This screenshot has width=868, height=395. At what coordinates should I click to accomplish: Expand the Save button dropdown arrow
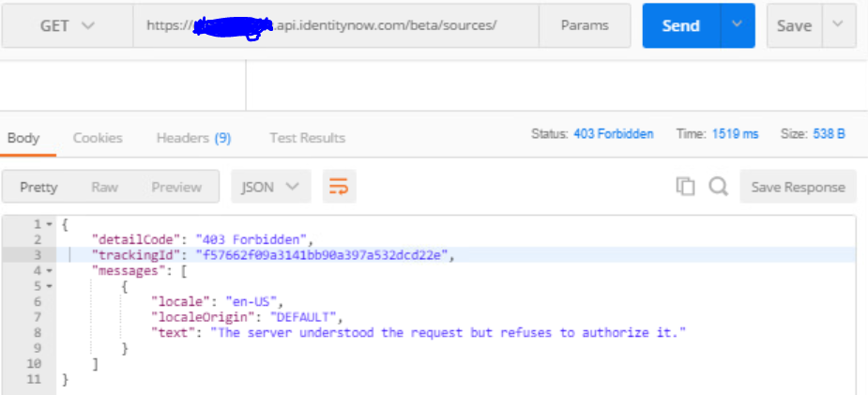(x=839, y=26)
